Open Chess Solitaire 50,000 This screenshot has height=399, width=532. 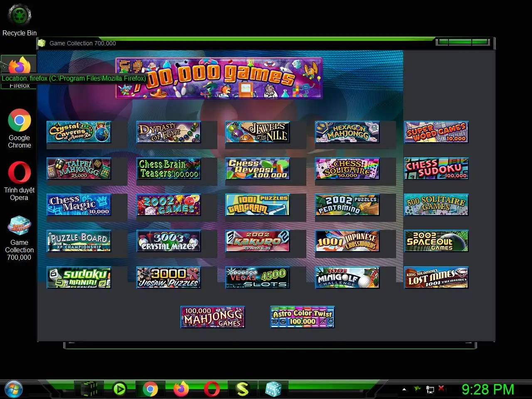click(347, 169)
